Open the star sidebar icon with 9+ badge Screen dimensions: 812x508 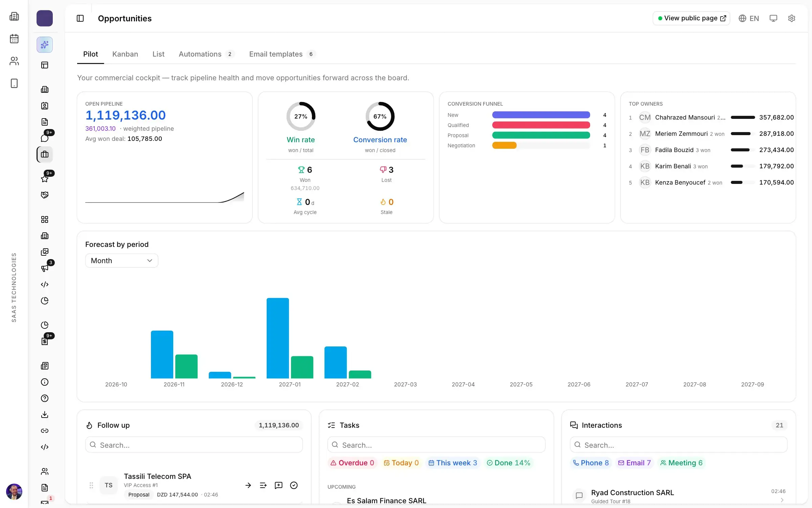pos(45,178)
